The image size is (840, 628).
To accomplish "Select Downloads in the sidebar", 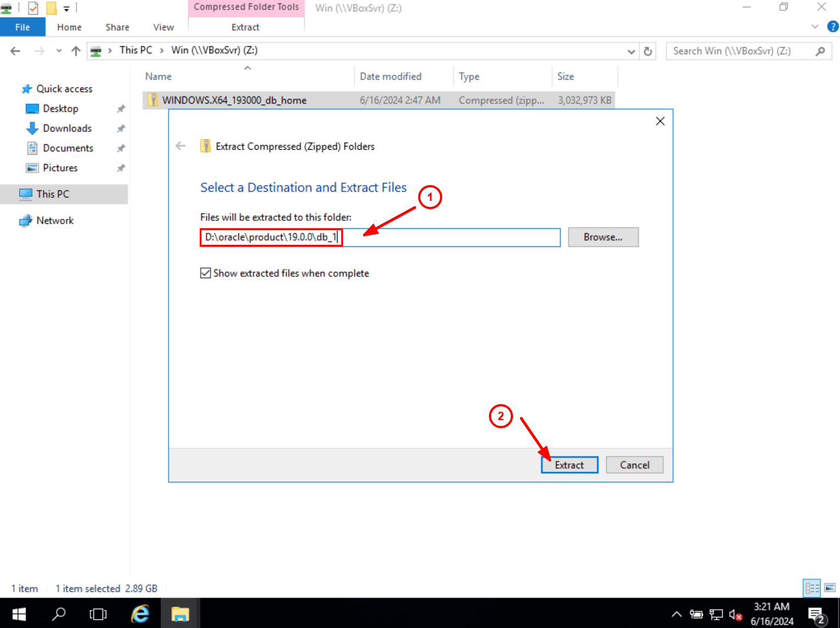I will click(65, 128).
